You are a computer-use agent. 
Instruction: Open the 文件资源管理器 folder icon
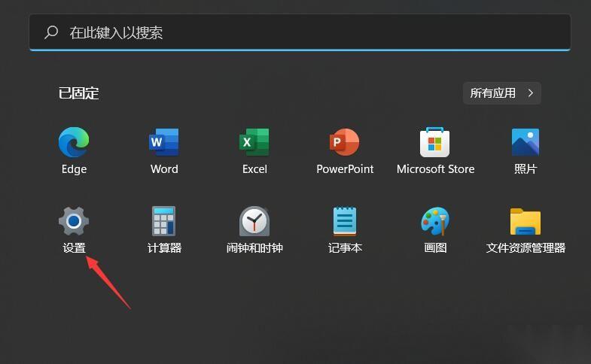[x=526, y=221]
